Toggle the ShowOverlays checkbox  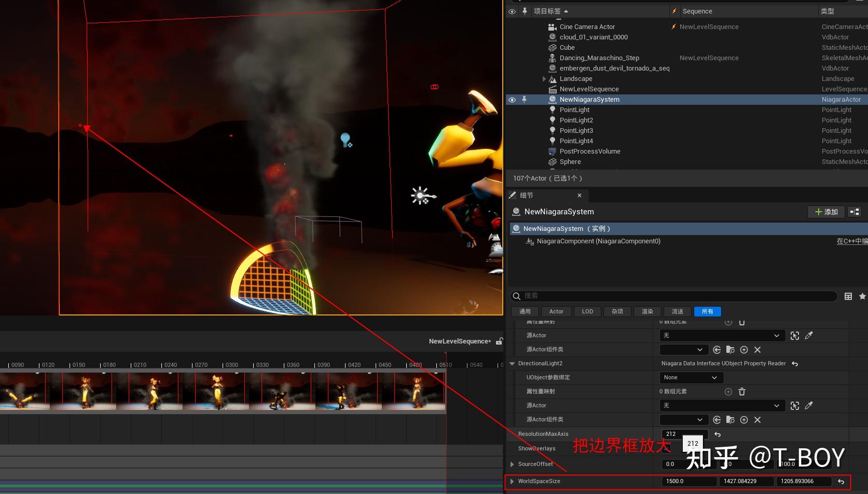coord(666,448)
